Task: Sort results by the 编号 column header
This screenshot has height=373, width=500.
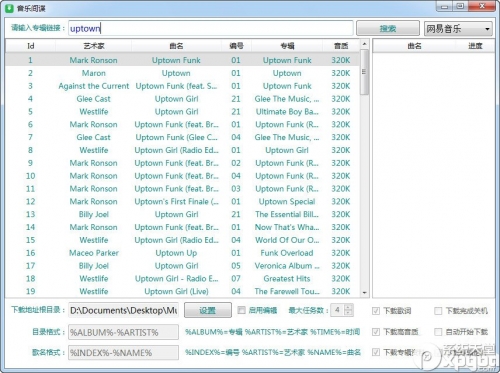Action: pyautogui.click(x=236, y=46)
